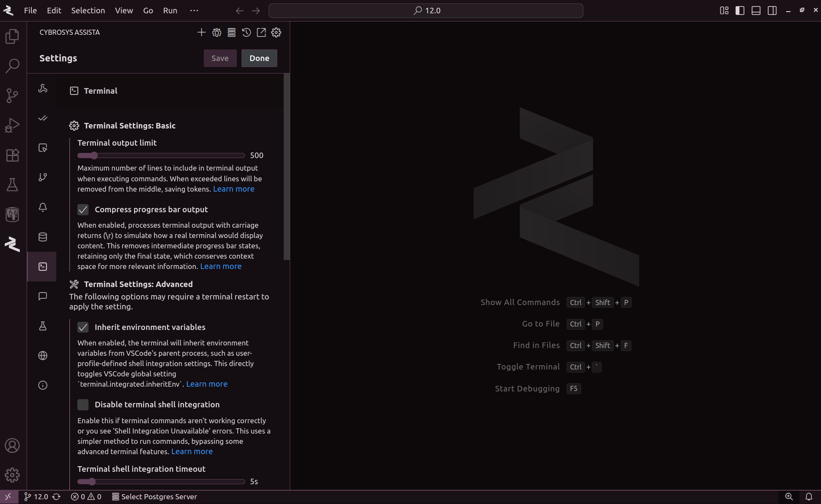Select the experimental flask settings section
Screen dimensions: 821x504
point(43,326)
